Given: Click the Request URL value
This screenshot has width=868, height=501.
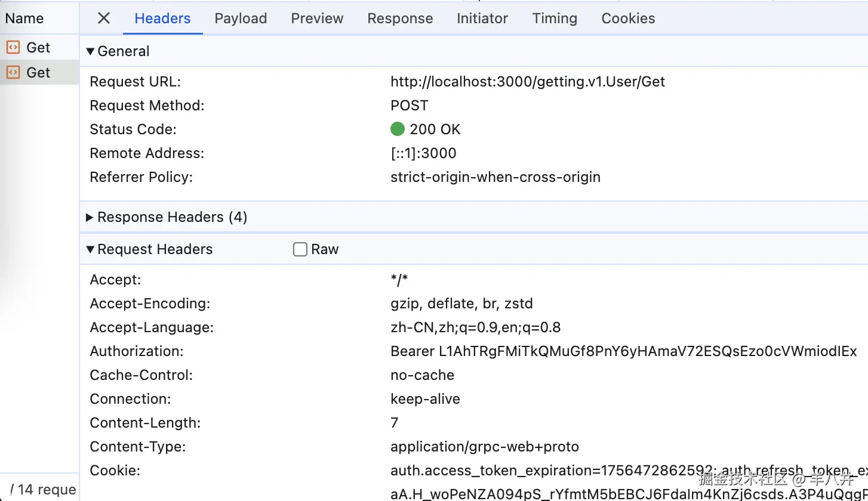Looking at the screenshot, I should tap(528, 82).
